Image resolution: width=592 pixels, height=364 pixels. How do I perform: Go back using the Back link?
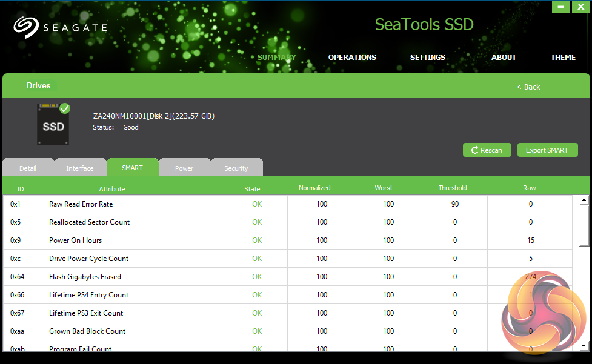click(x=528, y=87)
